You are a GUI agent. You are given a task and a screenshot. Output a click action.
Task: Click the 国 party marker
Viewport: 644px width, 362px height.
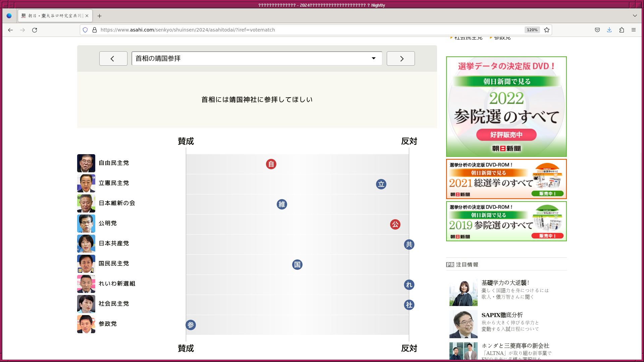pyautogui.click(x=297, y=265)
